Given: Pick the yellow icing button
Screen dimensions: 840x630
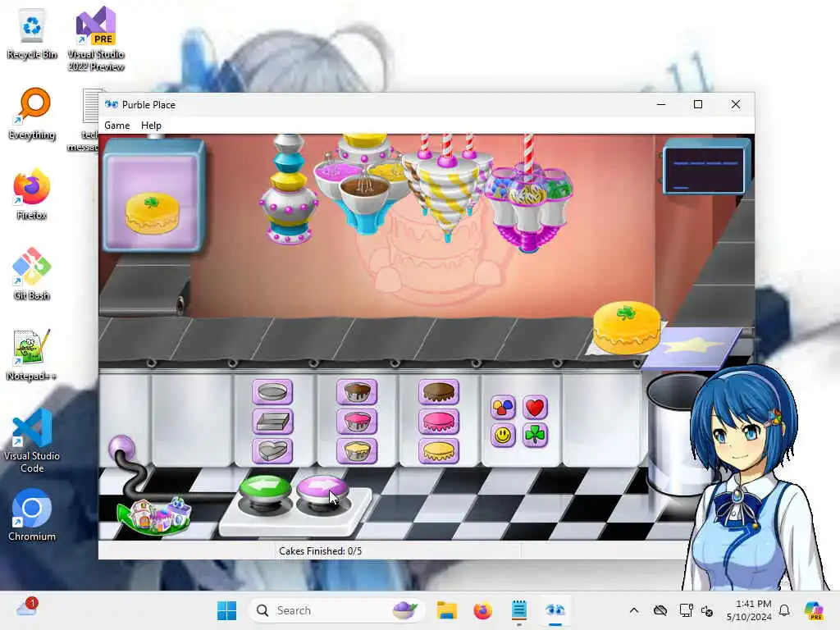Looking at the screenshot, I should [439, 451].
